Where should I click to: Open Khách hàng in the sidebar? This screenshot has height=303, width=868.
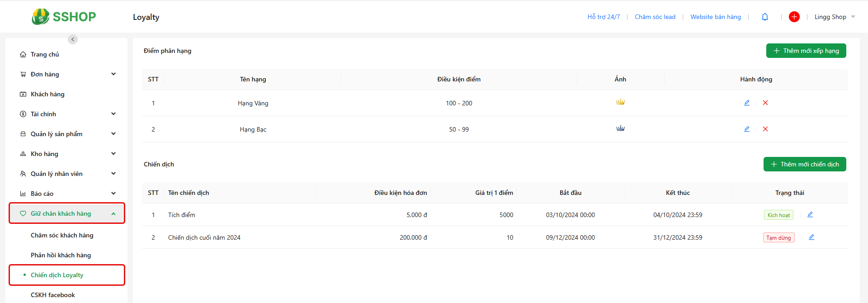(47, 94)
